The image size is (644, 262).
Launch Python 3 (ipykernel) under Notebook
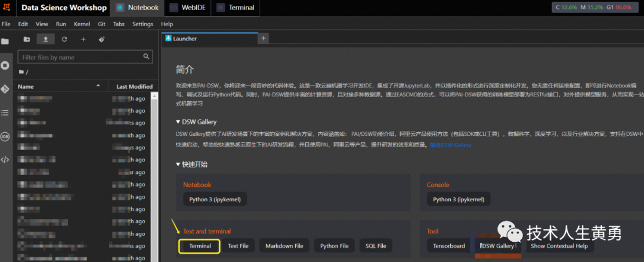coord(215,199)
